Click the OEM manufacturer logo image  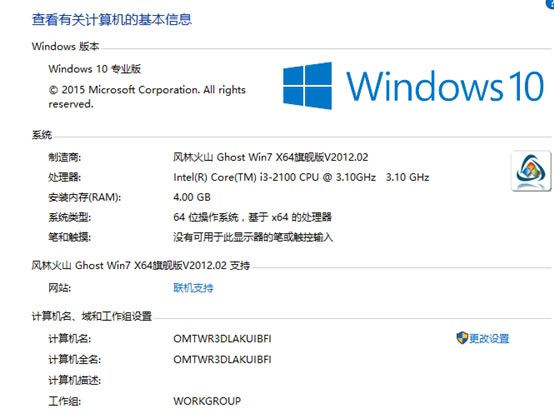pos(531,171)
